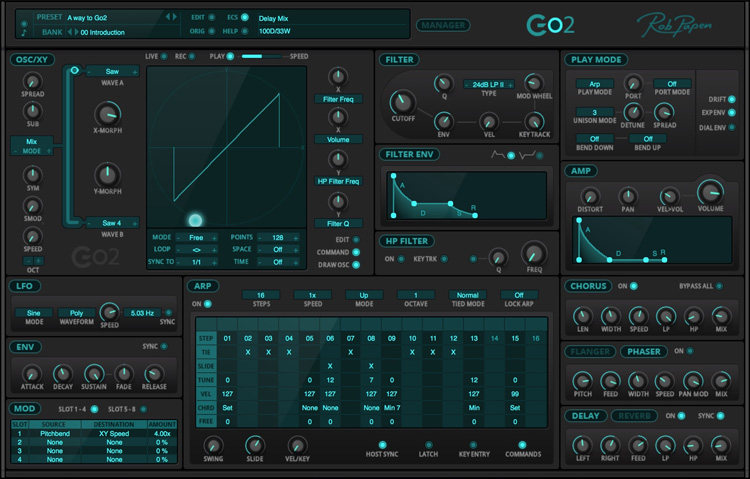The width and height of the screenshot is (750, 479).
Task: Click the filter Q knob
Action: (444, 83)
